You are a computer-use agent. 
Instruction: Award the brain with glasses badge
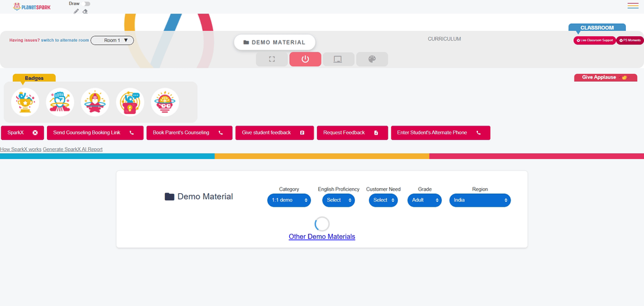coord(165,102)
